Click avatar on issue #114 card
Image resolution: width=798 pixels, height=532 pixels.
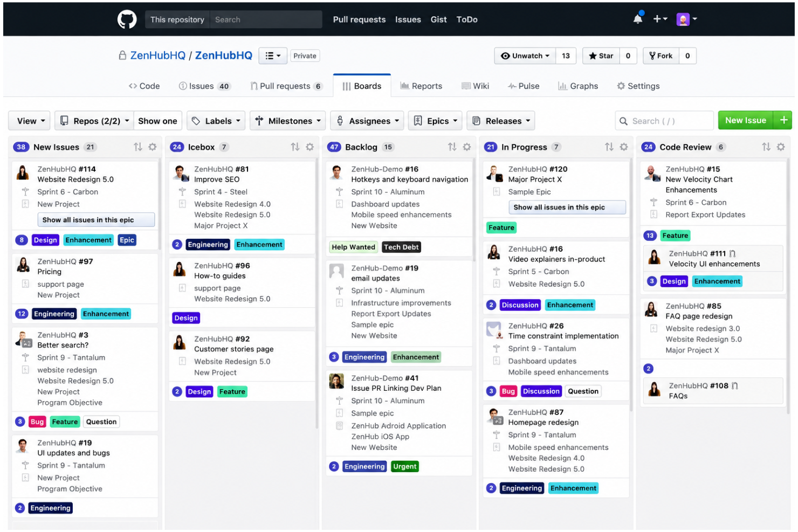click(x=23, y=172)
